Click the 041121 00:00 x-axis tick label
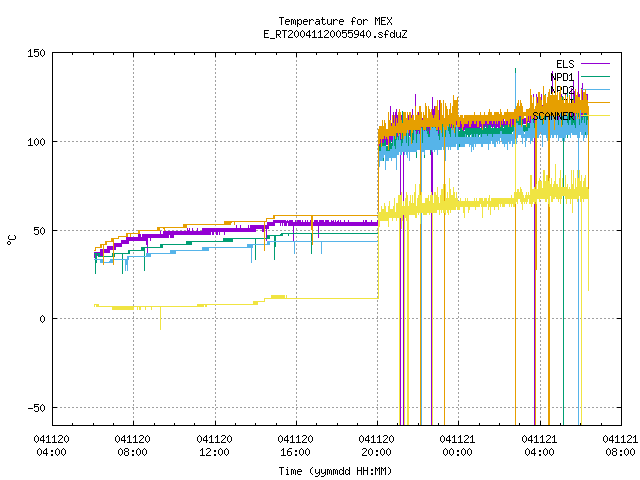The image size is (640, 480). 457,445
